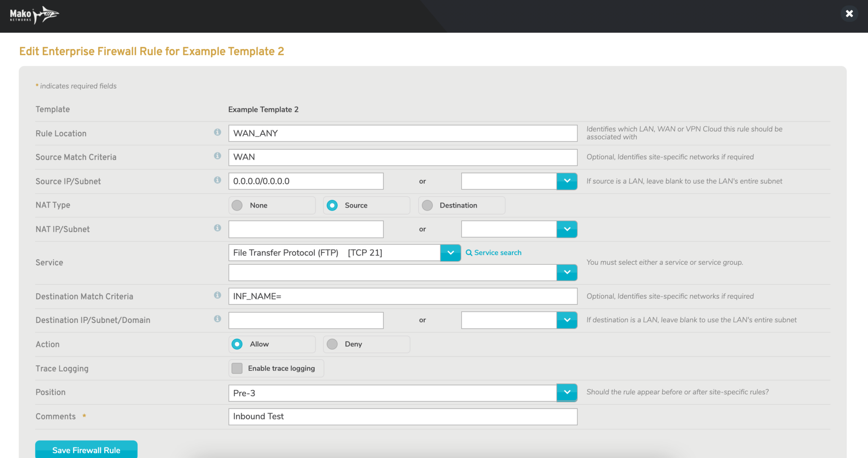Select the Source NAT Type radio button
Screen dimensions: 868x458
point(332,205)
